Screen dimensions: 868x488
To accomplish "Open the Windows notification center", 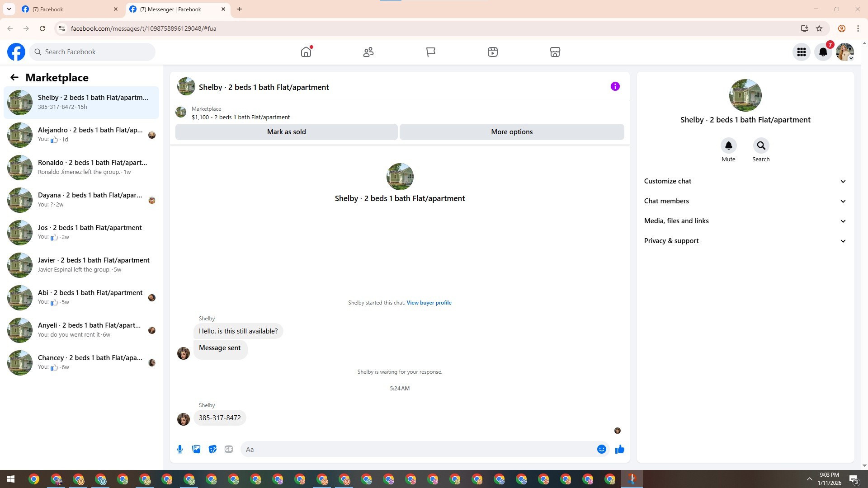I will coord(854,479).
